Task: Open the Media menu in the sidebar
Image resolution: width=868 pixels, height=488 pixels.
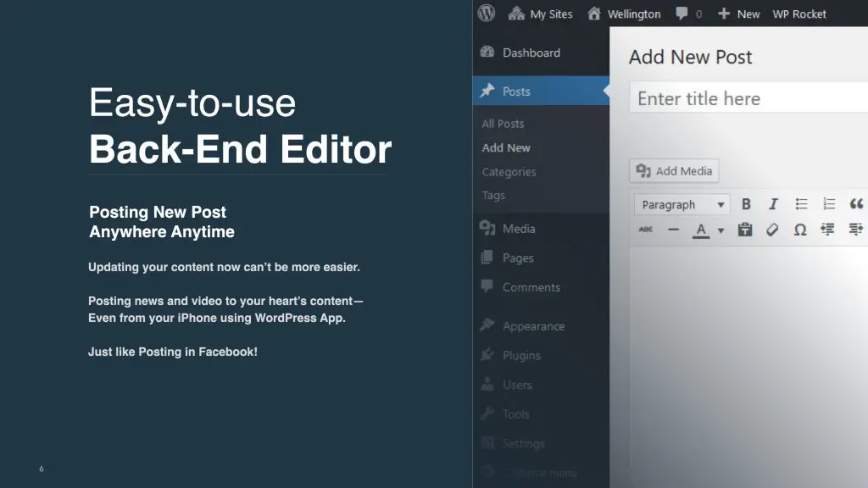Action: pyautogui.click(x=518, y=229)
